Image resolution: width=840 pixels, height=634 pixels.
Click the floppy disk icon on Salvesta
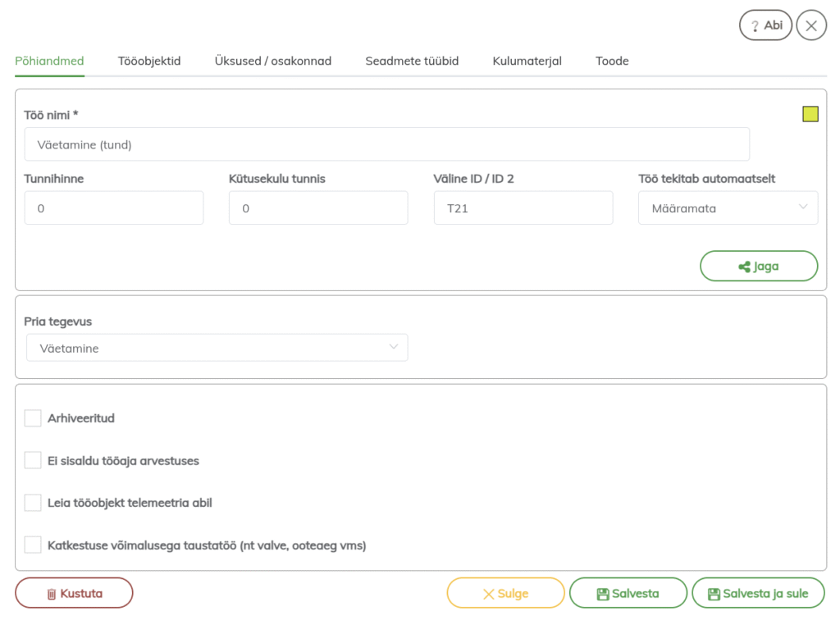[x=602, y=594]
